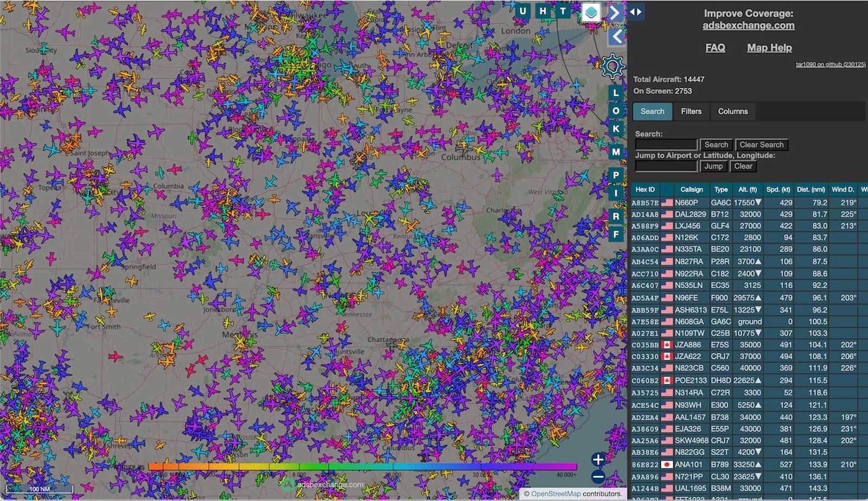Screen dimensions: 868x501
Task: Select aircraft row AAL1457
Action: pyautogui.click(x=749, y=417)
